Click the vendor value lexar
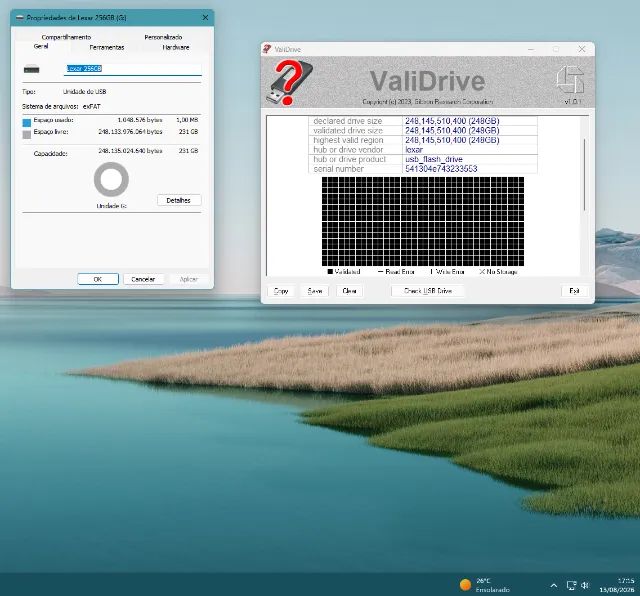Screen dimensions: 640x596 click(x=414, y=150)
